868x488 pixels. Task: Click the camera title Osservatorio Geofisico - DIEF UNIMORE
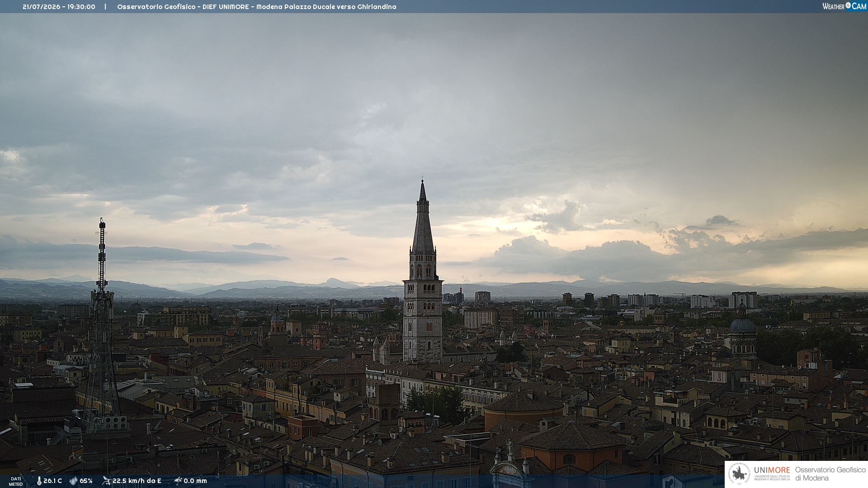pos(183,7)
